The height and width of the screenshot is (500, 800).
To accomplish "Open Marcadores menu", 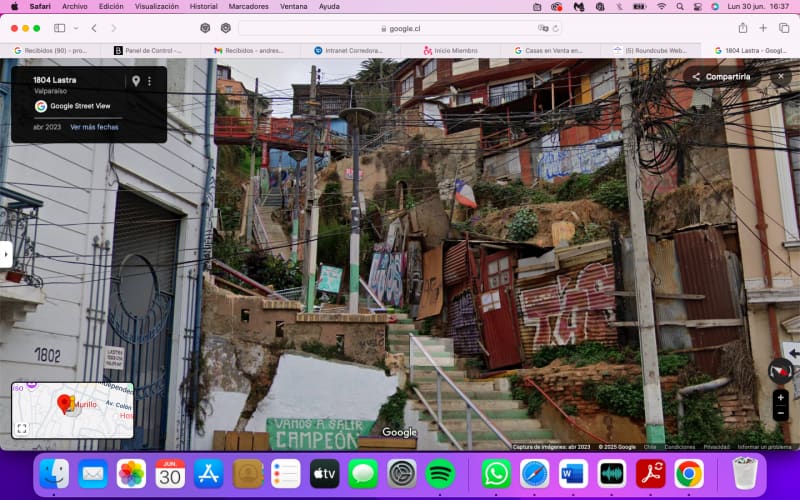I will point(248,6).
